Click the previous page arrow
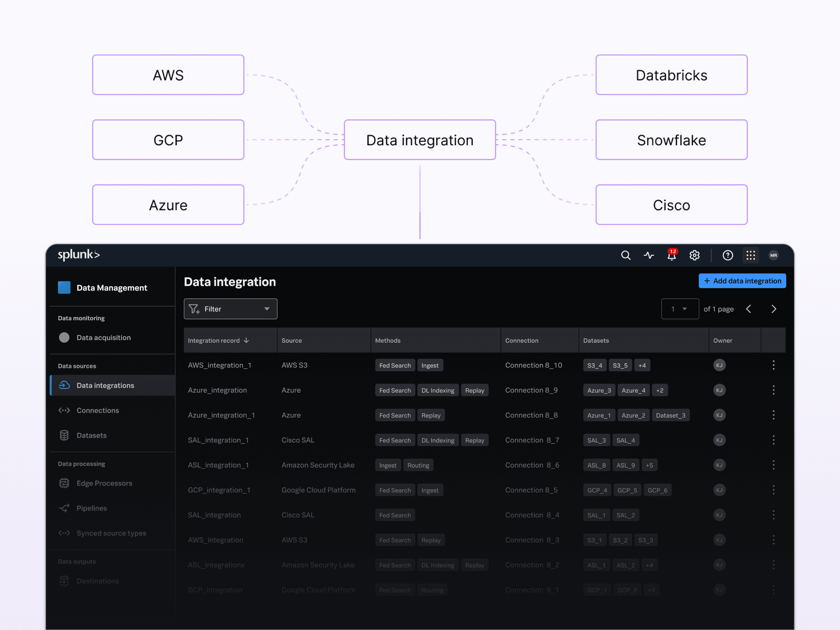This screenshot has width=840, height=630. pos(748,309)
